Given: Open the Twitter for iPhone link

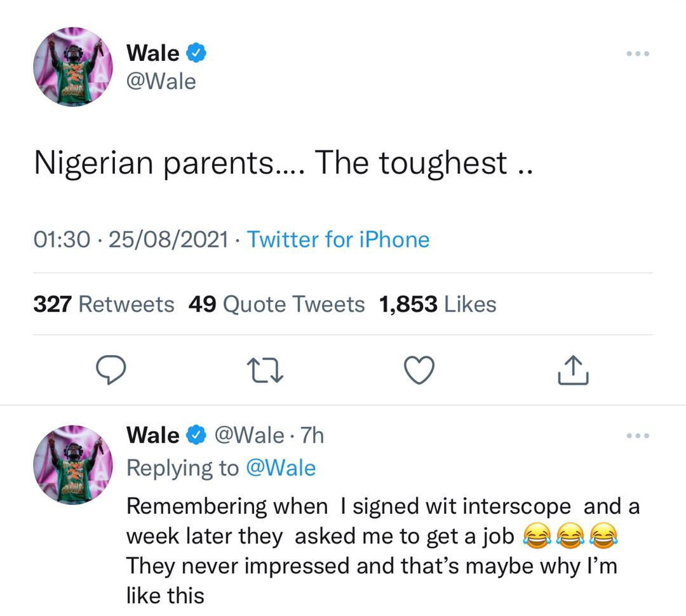Looking at the screenshot, I should (339, 240).
